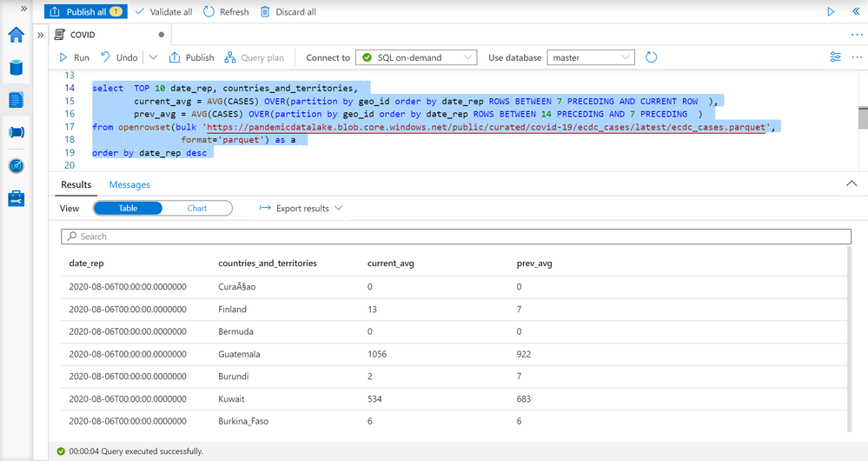Click Query plan
868x461 pixels.
254,57
